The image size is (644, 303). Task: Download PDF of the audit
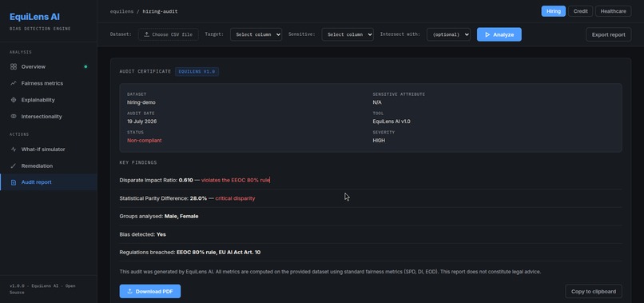tap(150, 292)
